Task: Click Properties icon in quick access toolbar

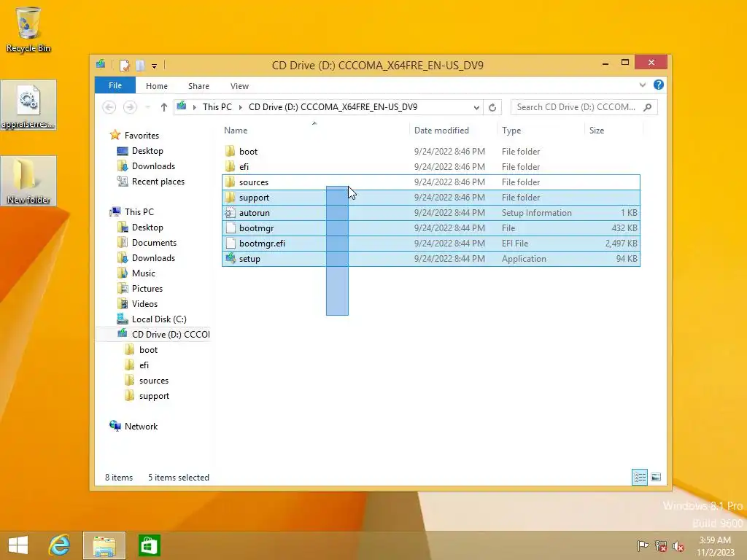Action: pyautogui.click(x=124, y=65)
